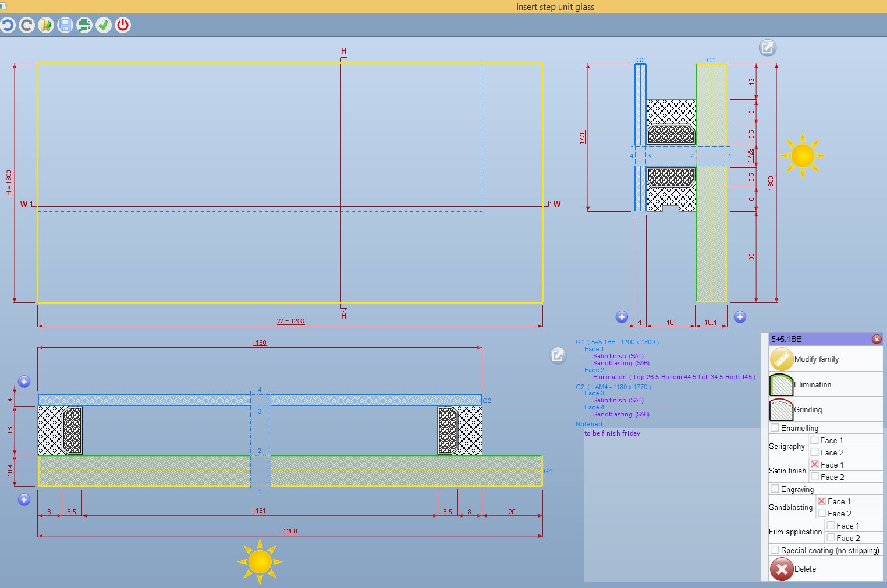Click the 20 dimension value
The width and height of the screenshot is (887, 588).
(x=512, y=512)
